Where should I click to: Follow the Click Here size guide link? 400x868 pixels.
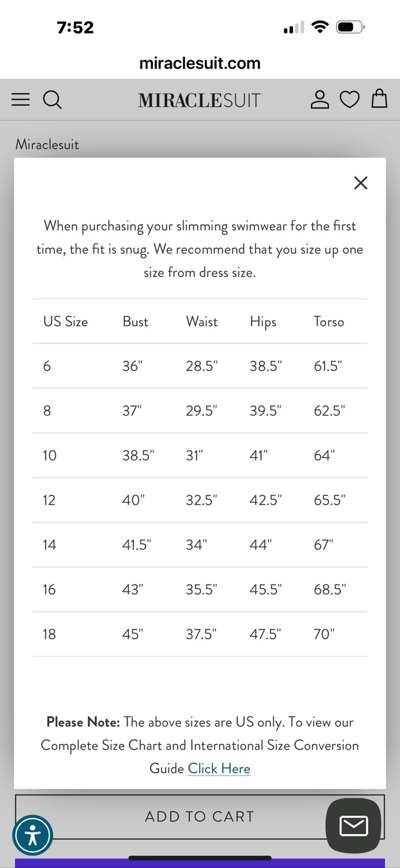[219, 768]
